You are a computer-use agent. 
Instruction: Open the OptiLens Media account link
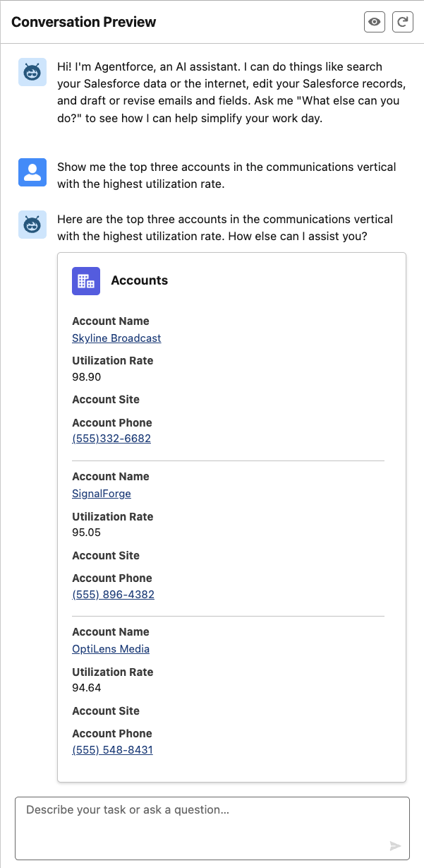click(x=111, y=649)
